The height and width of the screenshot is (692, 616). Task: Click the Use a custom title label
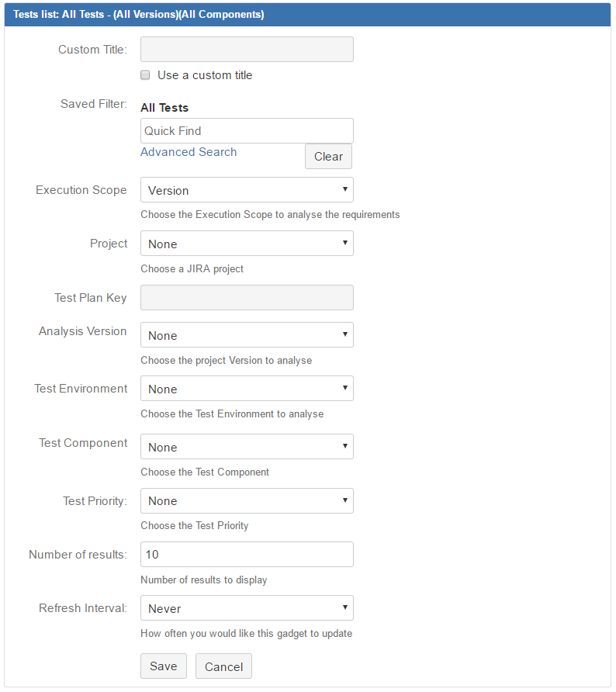205,75
